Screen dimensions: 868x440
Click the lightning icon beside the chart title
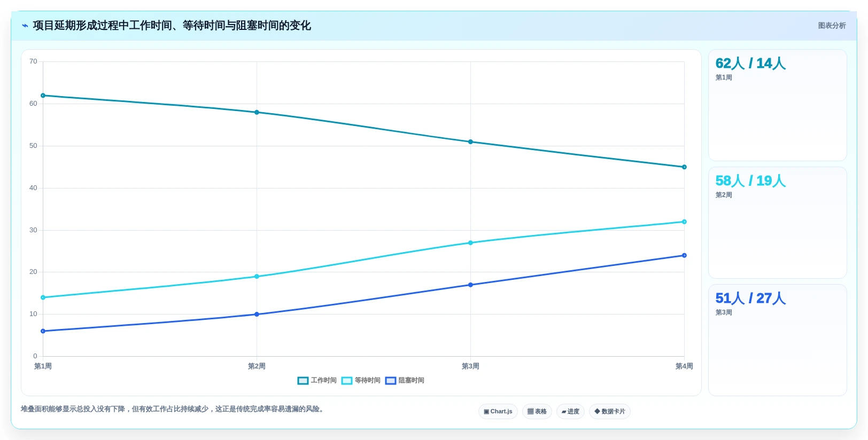pos(25,26)
